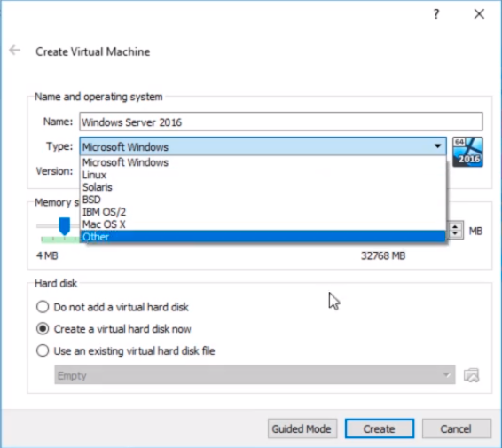The width and height of the screenshot is (502, 448).
Task: Open the Empty hard disk file dropdown
Action: pos(255,375)
